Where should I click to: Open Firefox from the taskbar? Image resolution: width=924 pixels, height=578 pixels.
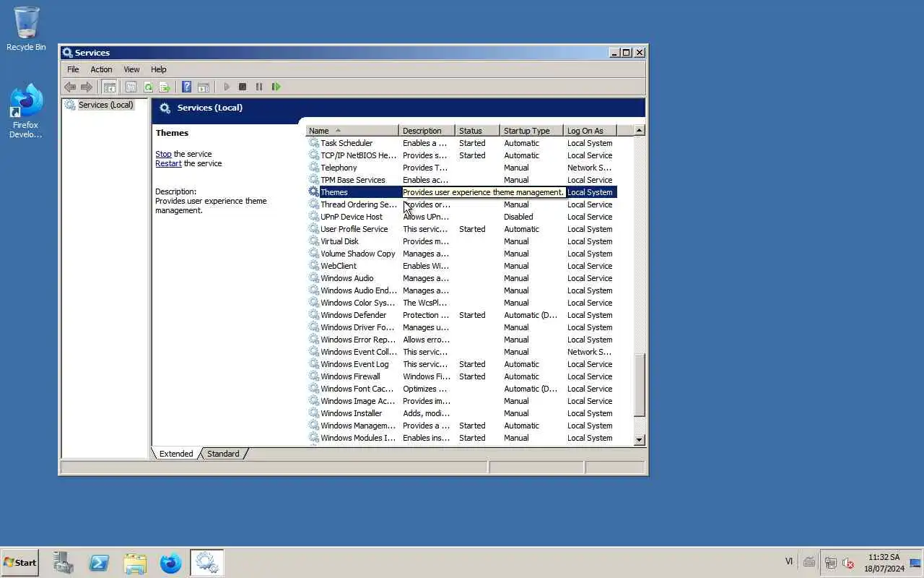tap(170, 562)
